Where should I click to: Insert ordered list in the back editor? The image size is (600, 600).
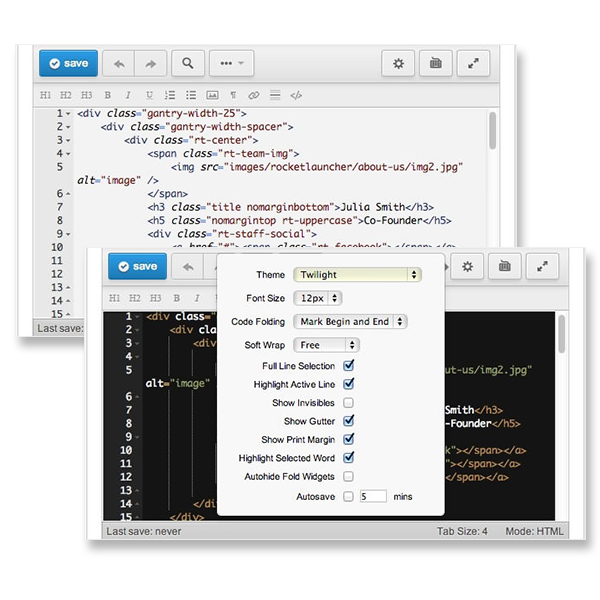click(170, 95)
